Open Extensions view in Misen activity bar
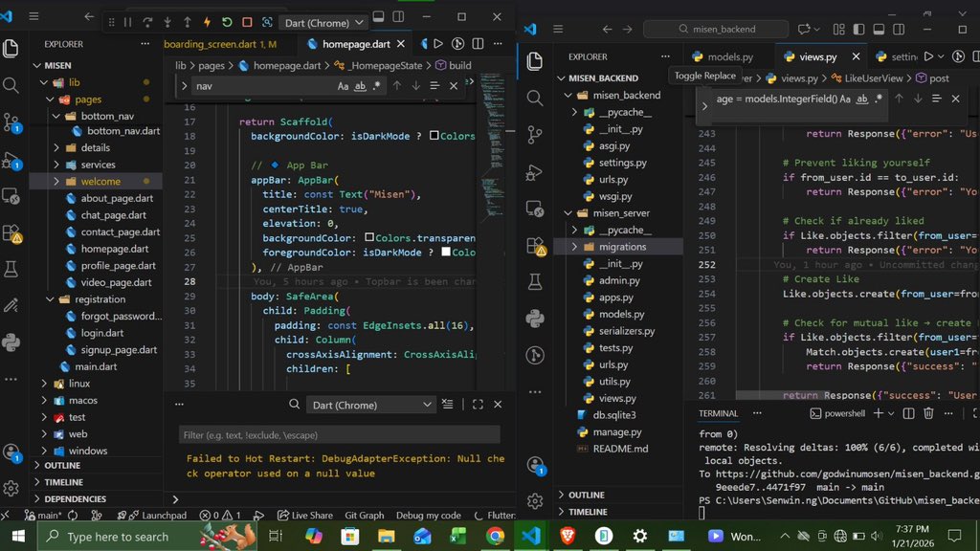Screen dimensions: 980x551 (x=11, y=232)
